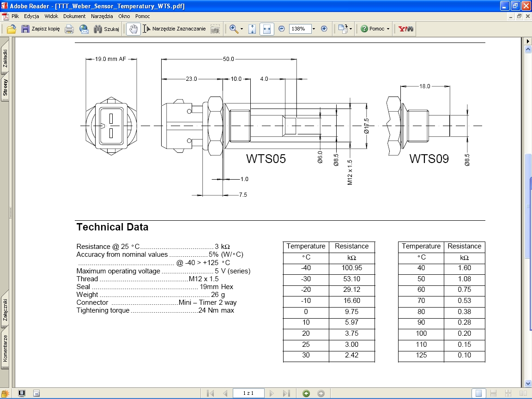
Task: Open the Narzędzia menu
Action: (x=102, y=16)
